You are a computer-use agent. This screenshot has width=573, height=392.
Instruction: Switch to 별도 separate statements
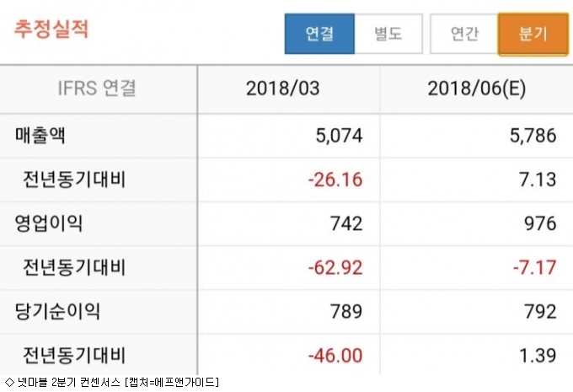click(x=388, y=35)
